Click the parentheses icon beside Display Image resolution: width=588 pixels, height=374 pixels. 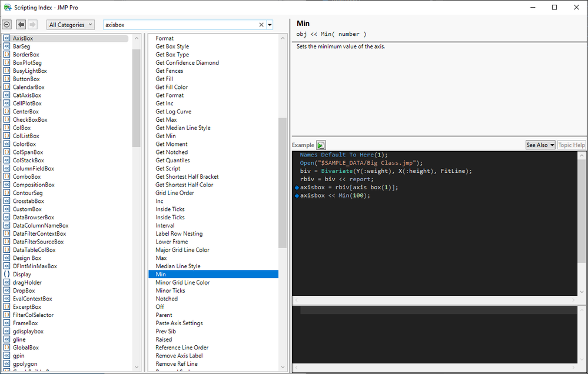[6, 274]
